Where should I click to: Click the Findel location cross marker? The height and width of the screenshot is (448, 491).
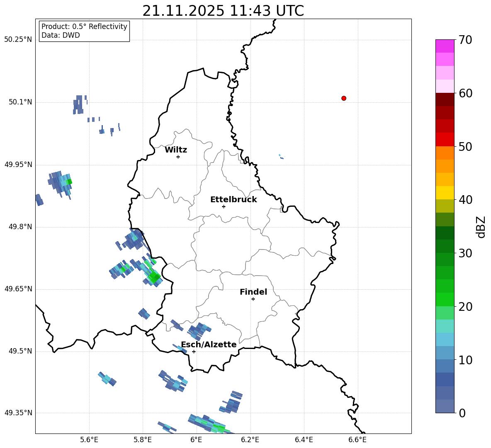[x=253, y=299]
